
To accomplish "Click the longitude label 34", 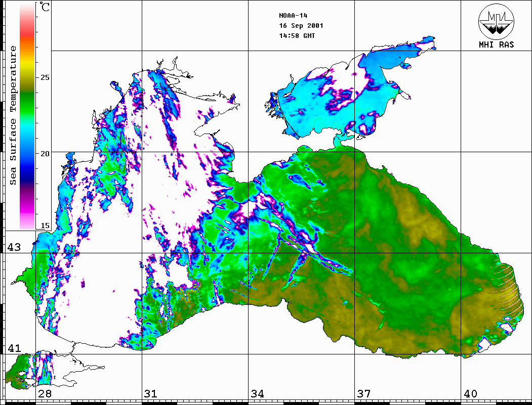I will [257, 394].
